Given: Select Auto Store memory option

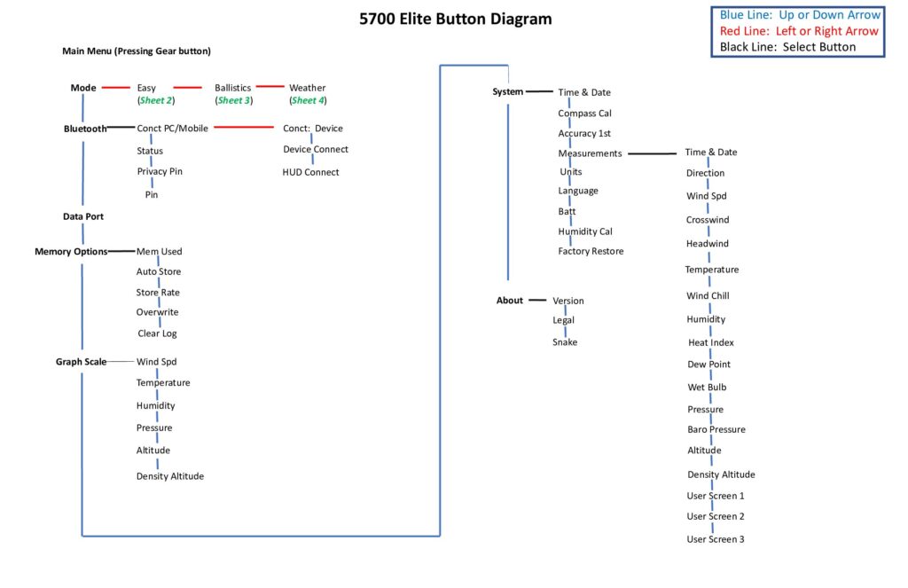Looking at the screenshot, I should (x=159, y=272).
